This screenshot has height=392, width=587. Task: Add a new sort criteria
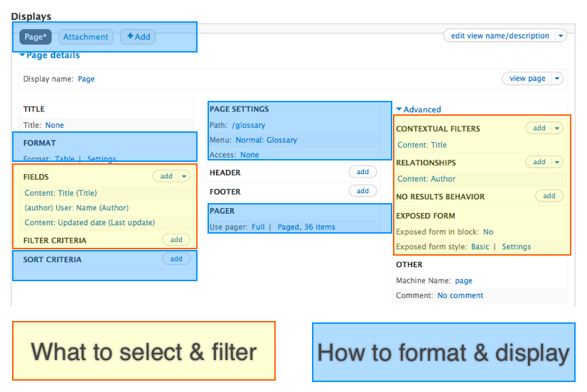pyautogui.click(x=176, y=259)
